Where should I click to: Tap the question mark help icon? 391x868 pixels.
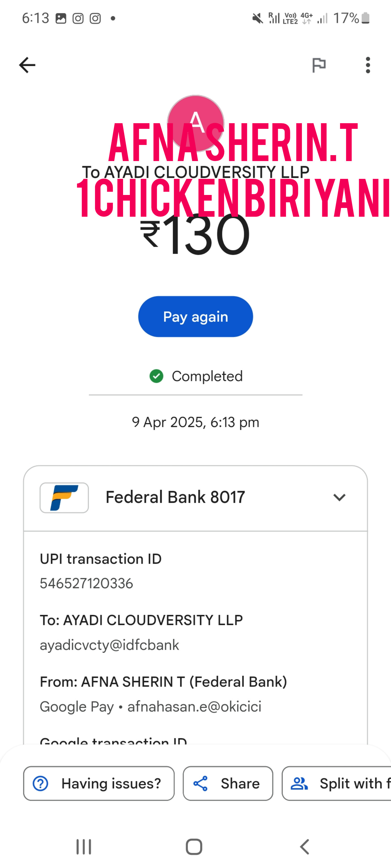40,784
